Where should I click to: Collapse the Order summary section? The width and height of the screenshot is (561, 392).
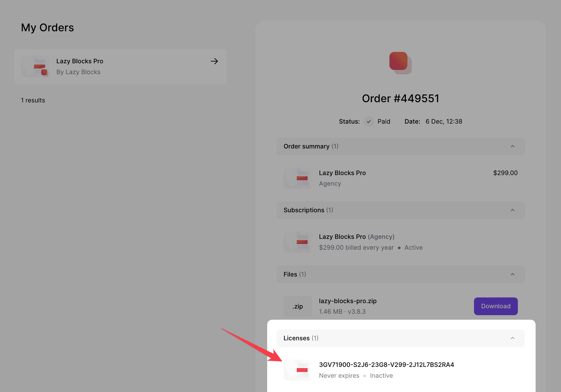[513, 146]
